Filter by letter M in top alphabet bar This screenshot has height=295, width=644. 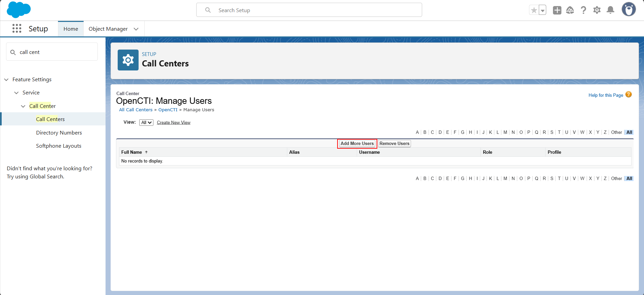pyautogui.click(x=505, y=132)
